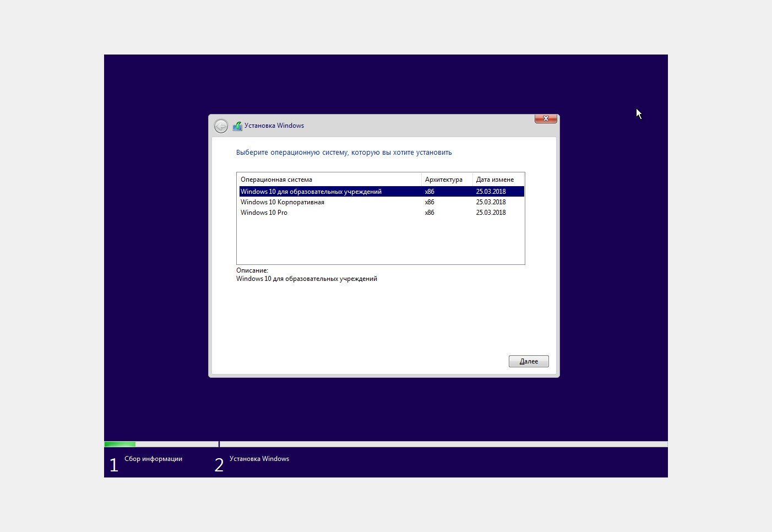The width and height of the screenshot is (772, 532).
Task: Click the Windows Setup title icon
Action: pos(237,126)
